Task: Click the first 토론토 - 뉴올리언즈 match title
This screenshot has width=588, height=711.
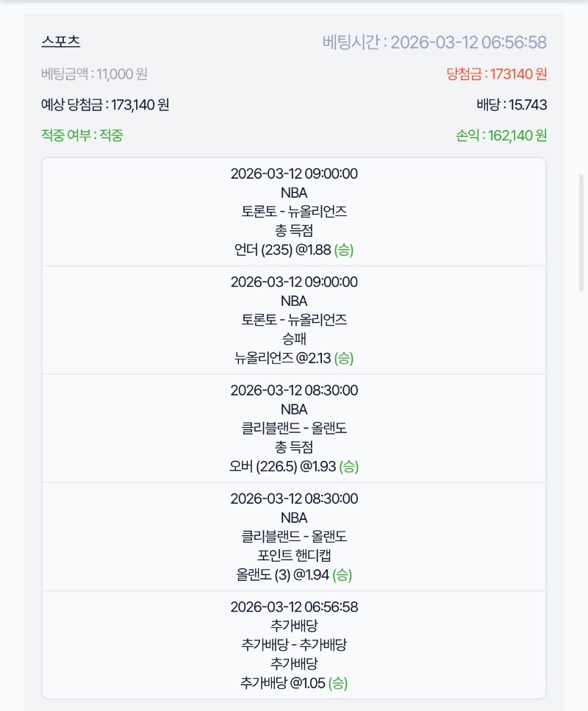Action: (x=293, y=212)
